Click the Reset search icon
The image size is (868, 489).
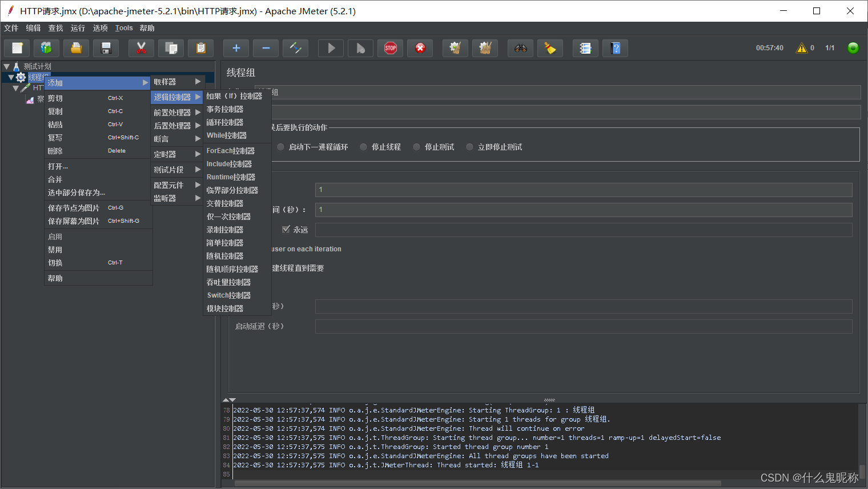[x=550, y=48]
